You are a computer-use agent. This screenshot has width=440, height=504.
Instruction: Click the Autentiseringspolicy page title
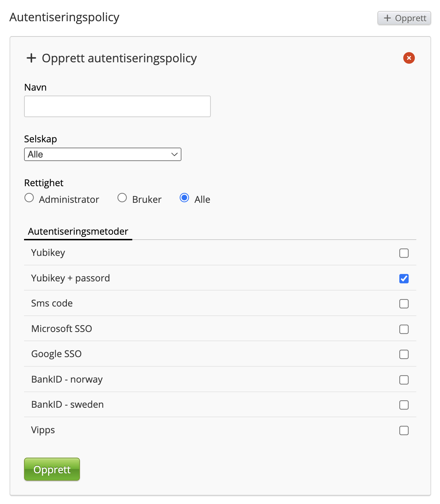click(x=64, y=17)
